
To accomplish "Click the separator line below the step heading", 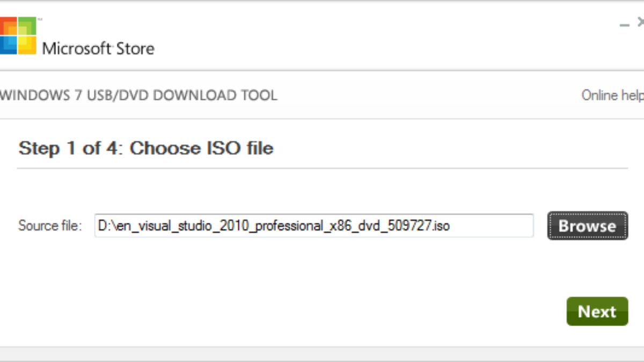I will 322,168.
